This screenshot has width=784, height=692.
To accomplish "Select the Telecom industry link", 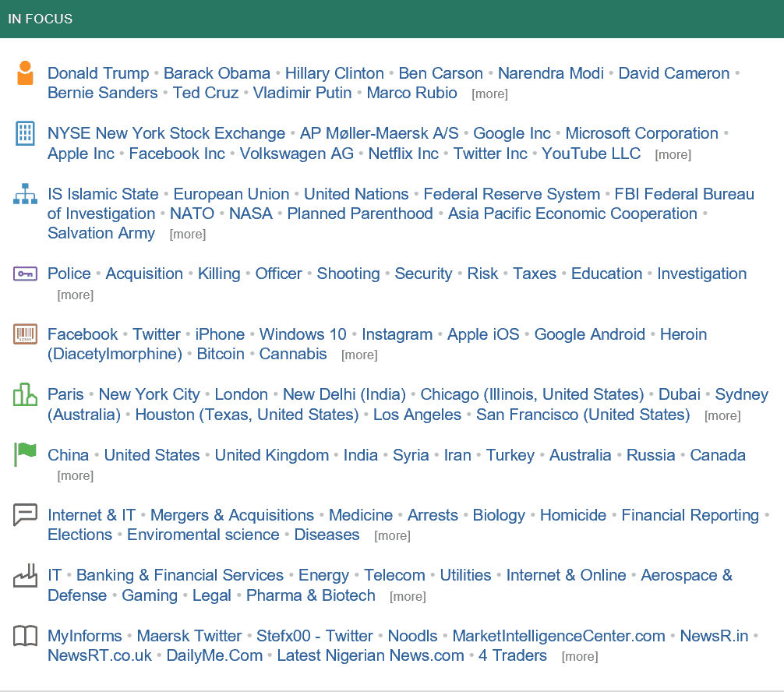I will 394,575.
